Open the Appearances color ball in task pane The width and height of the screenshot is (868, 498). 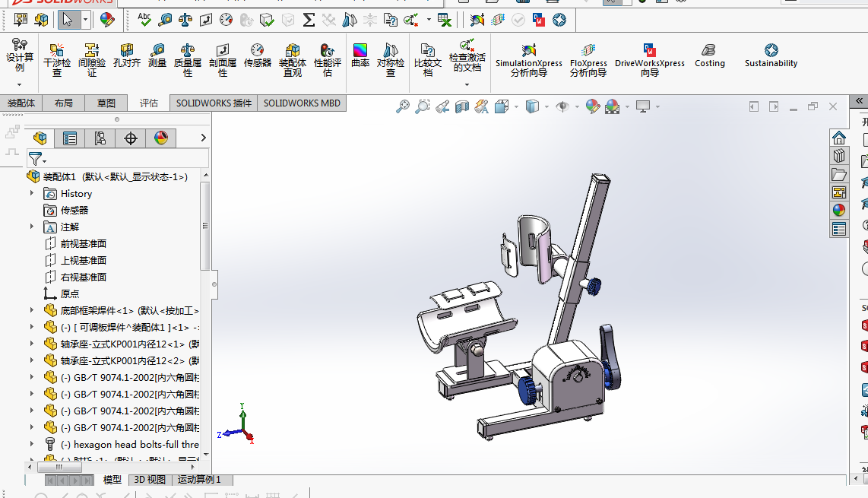(x=839, y=210)
